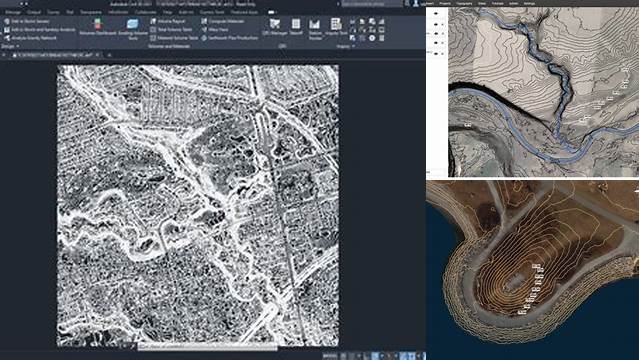This screenshot has height=360, width=639.
Task: Run the Takeoff command
Action: tap(296, 27)
